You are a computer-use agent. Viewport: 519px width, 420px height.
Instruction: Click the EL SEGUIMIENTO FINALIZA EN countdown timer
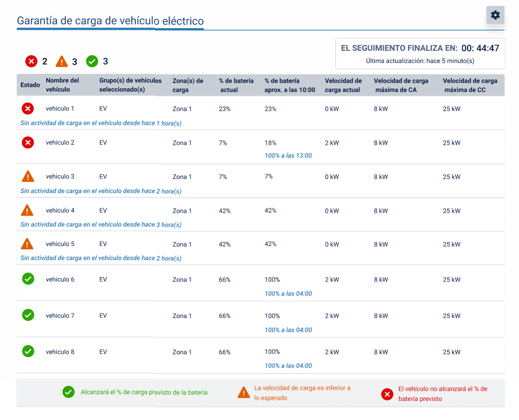click(x=422, y=47)
